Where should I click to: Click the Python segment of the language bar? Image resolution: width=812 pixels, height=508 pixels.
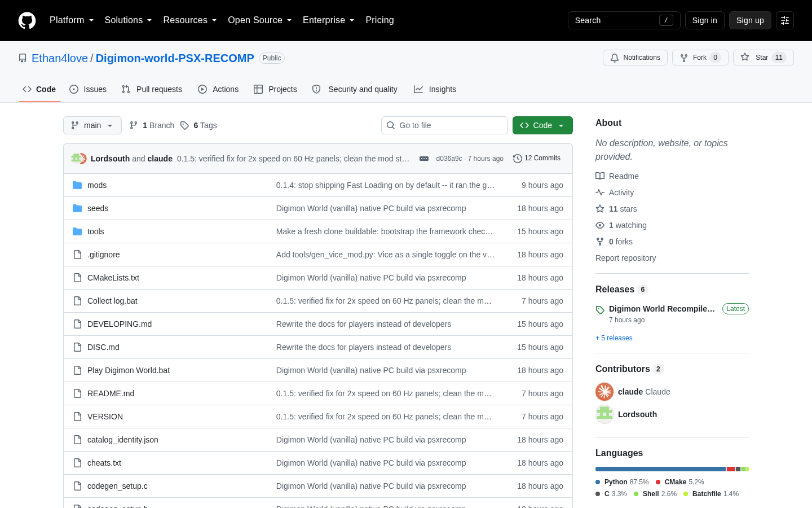[660, 469]
